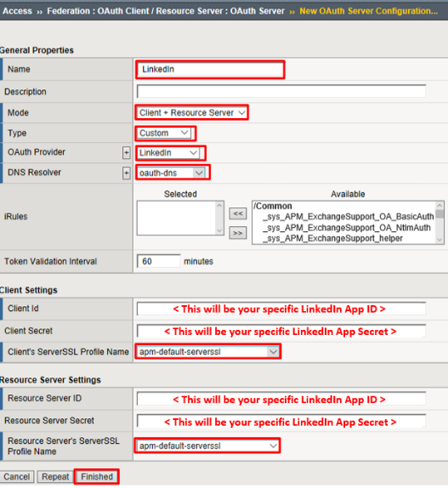Screen dimensions: 448x488
Task: Click the Selected iRules list box
Action: click(x=180, y=218)
